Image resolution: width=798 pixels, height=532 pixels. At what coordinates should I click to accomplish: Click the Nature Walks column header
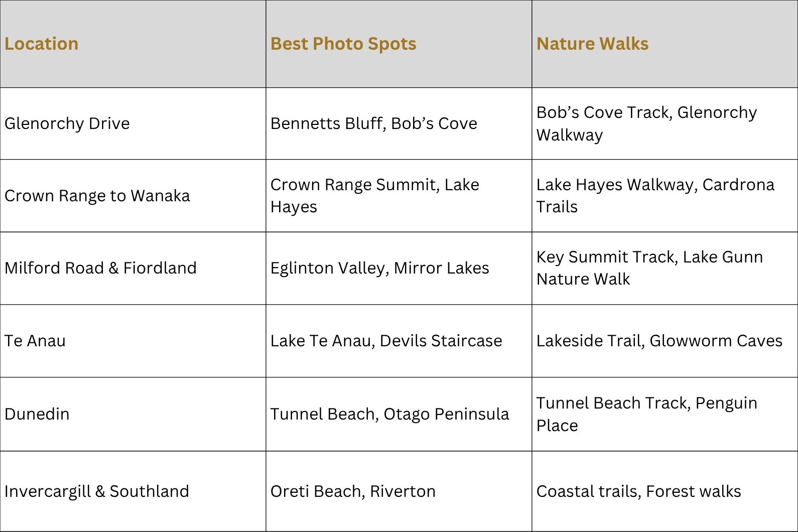click(664, 44)
